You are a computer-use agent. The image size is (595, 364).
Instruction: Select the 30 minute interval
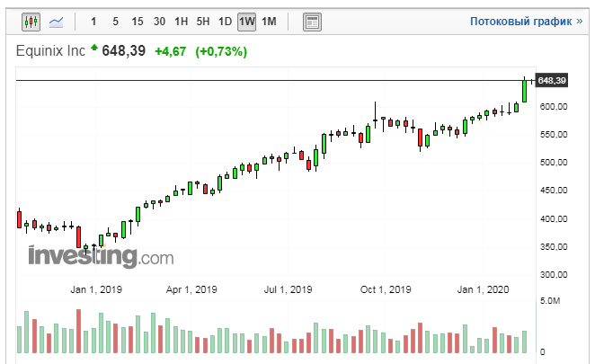pos(159,22)
